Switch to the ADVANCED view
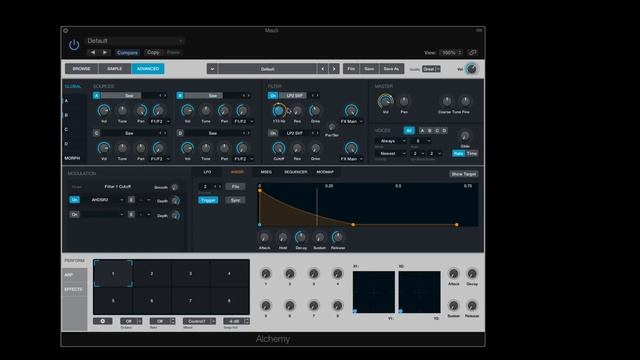Image resolution: width=640 pixels, height=360 pixels. pyautogui.click(x=148, y=69)
